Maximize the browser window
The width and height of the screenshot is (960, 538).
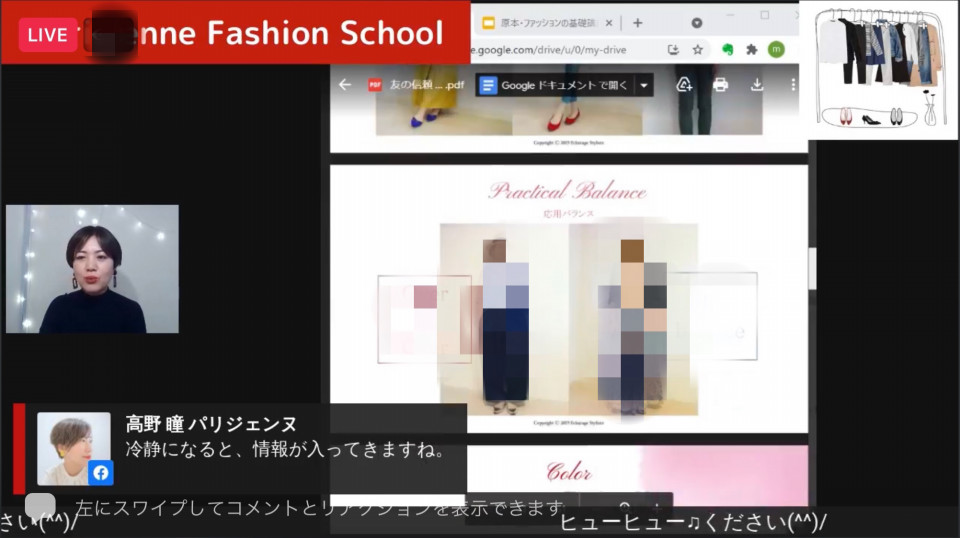(765, 15)
